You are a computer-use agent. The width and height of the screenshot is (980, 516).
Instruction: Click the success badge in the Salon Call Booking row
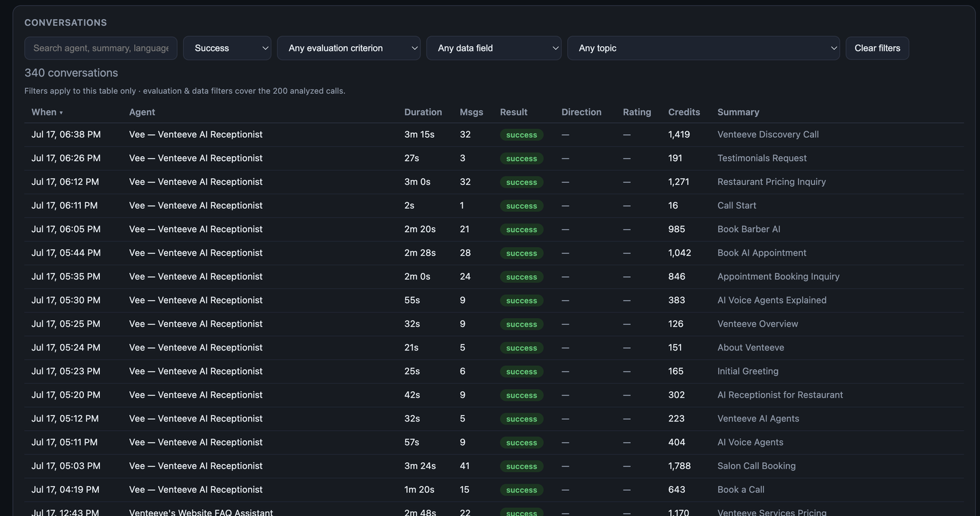pos(521,466)
